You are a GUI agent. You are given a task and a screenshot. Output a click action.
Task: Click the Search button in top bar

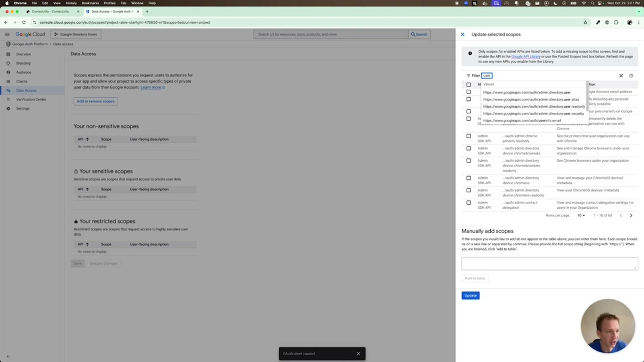[419, 35]
